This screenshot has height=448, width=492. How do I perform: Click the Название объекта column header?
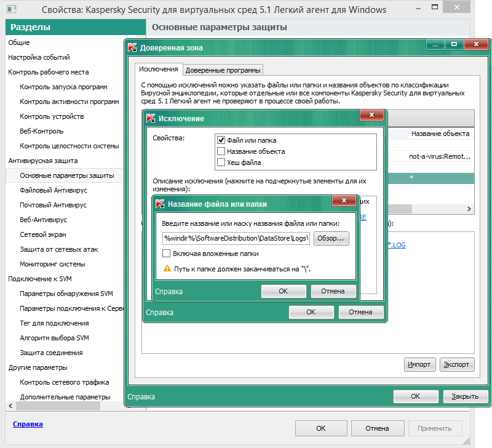click(440, 134)
